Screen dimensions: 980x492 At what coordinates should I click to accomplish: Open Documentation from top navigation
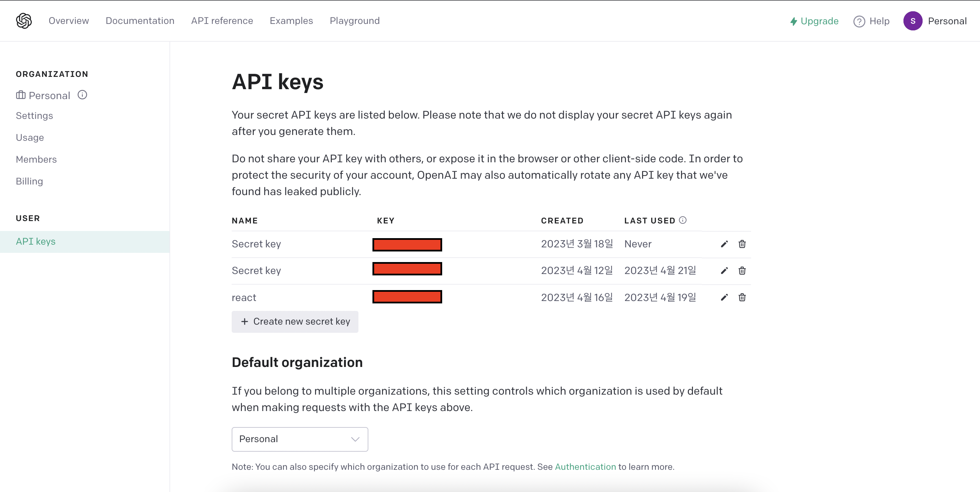(x=140, y=20)
